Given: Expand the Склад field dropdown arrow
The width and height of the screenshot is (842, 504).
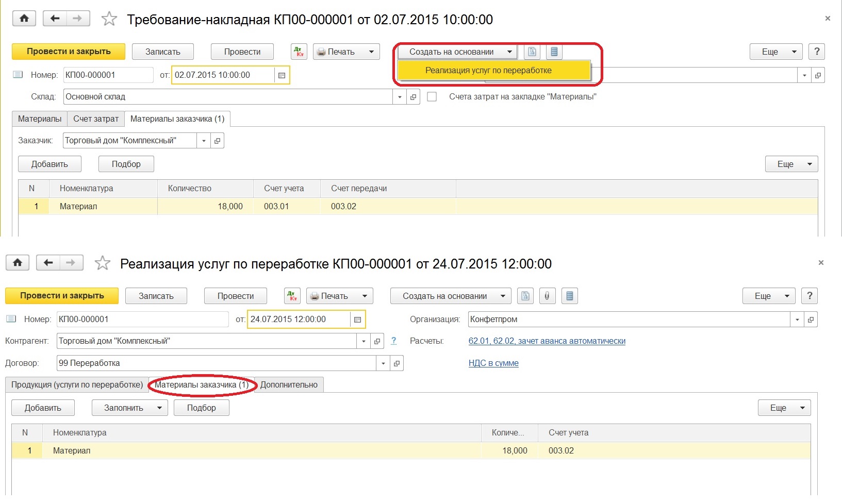Looking at the screenshot, I should click(x=400, y=97).
